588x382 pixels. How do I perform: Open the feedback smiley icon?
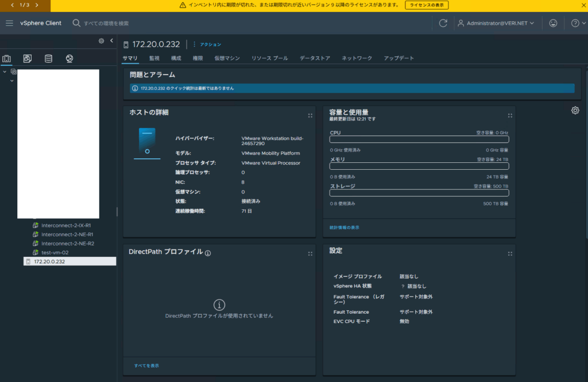[x=553, y=23]
